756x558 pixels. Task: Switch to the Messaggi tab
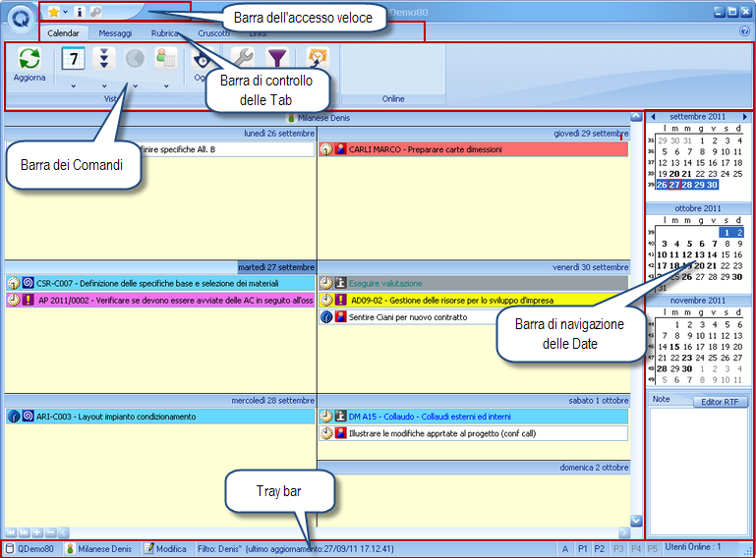pos(115,33)
